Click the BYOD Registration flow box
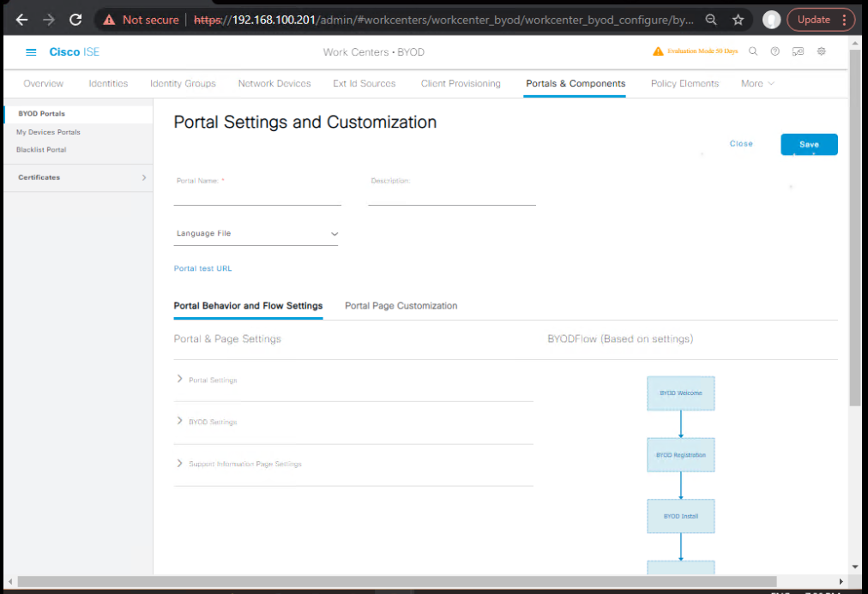Image resolution: width=868 pixels, height=594 pixels. click(x=681, y=454)
